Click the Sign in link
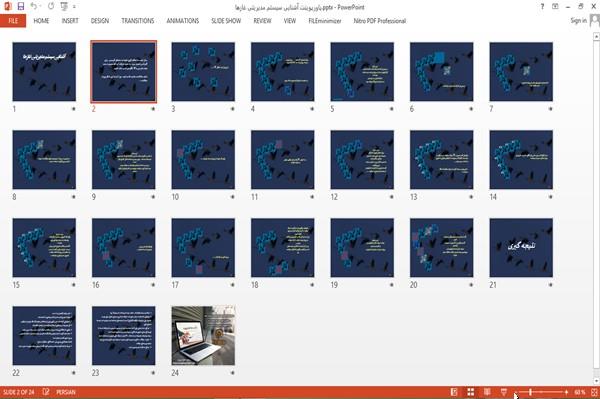The height and width of the screenshot is (399, 600). point(578,21)
